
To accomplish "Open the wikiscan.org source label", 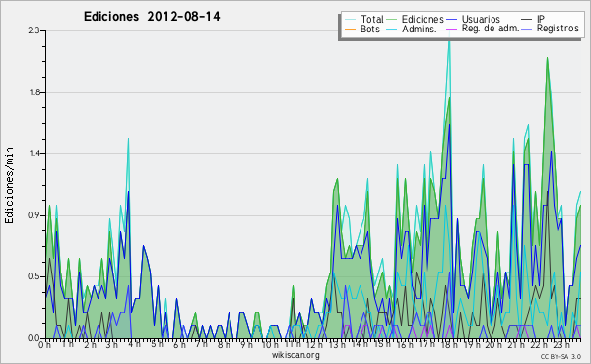I will click(295, 355).
